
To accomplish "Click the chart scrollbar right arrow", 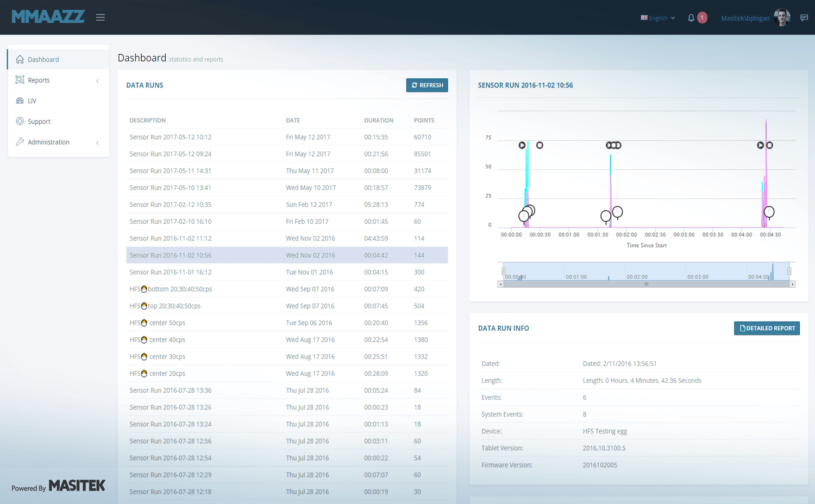I will [x=792, y=284].
